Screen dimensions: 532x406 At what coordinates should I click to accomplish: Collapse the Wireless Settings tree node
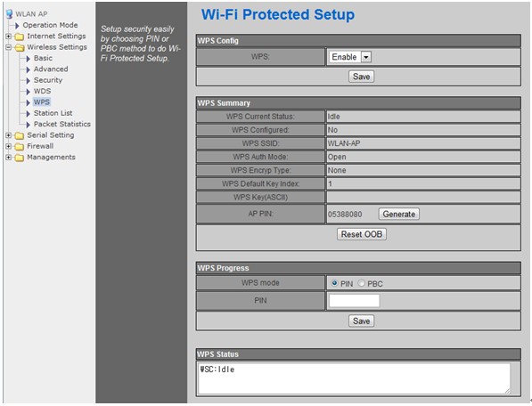pyautogui.click(x=9, y=47)
